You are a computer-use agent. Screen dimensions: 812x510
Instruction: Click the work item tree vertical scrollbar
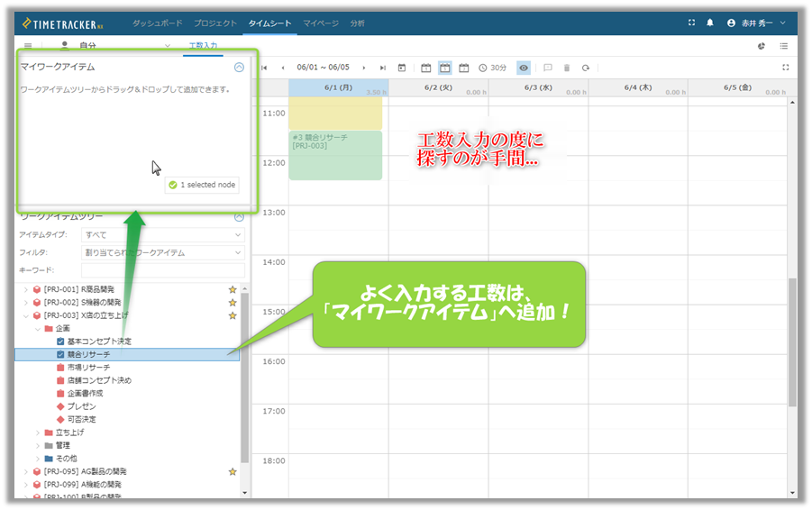[245, 378]
